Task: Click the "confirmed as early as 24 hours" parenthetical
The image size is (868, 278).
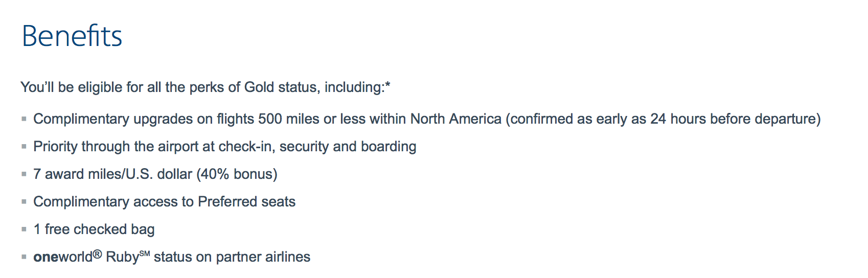Action: 663,119
